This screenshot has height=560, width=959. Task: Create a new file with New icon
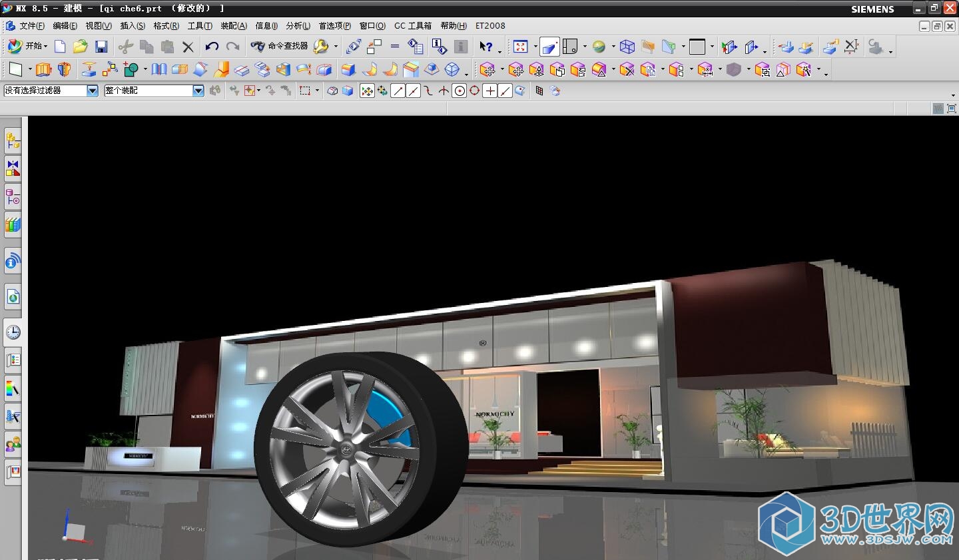coord(60,46)
